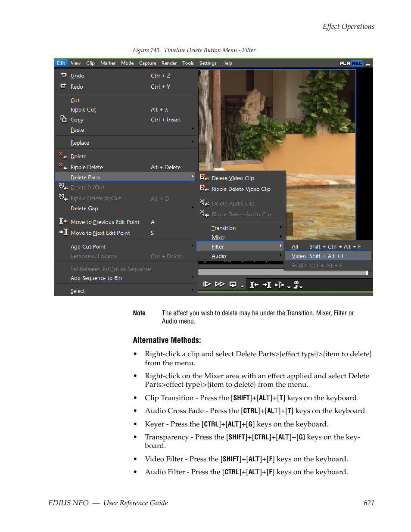This screenshot has width=411, height=532.
Task: Choose Ripple Cut from the Edit menu
Action: coord(83,110)
